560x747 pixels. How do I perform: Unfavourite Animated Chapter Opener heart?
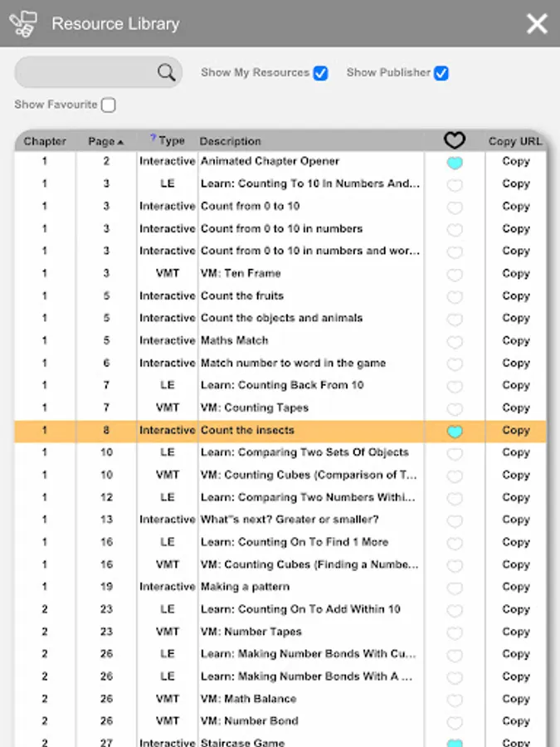tap(455, 163)
